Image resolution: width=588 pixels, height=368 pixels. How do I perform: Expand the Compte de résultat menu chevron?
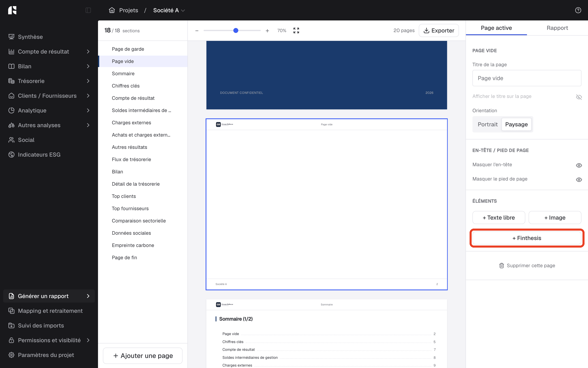coord(88,52)
